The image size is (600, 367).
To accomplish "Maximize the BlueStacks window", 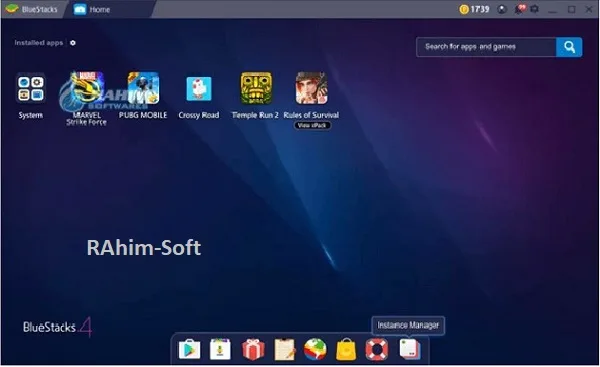I will point(571,10).
